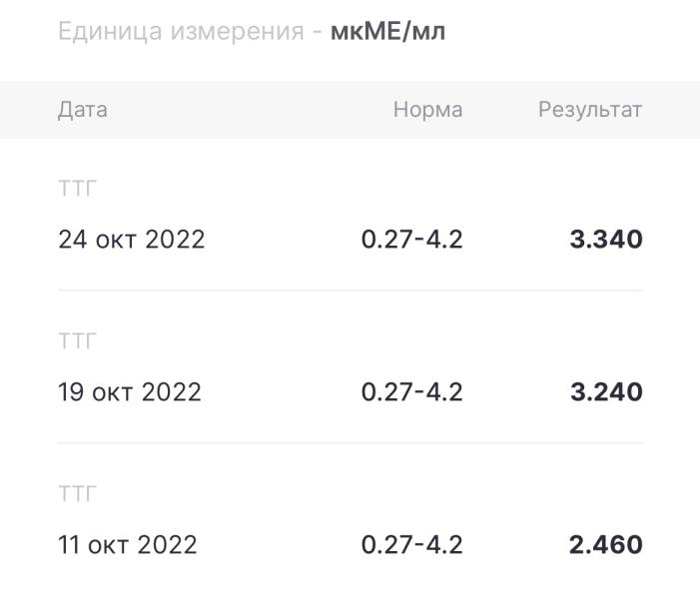Click the result value 2.460
Screen dimensions: 700x599
point(606,545)
